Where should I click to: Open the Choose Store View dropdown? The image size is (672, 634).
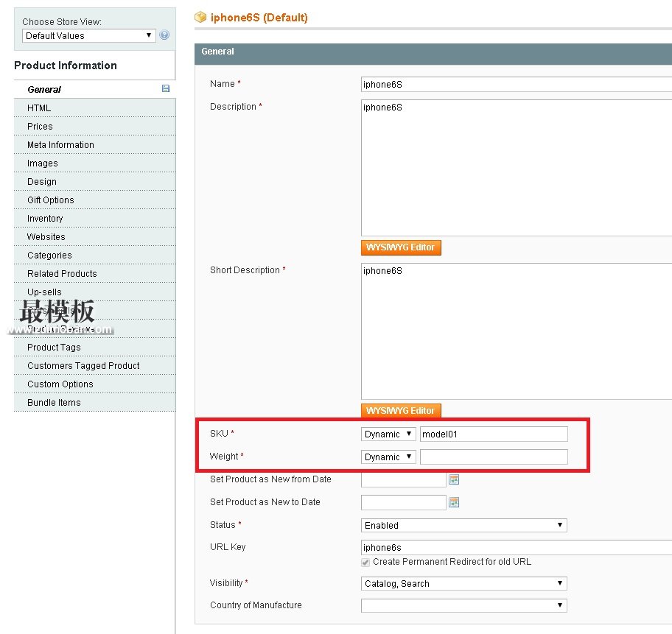click(88, 35)
